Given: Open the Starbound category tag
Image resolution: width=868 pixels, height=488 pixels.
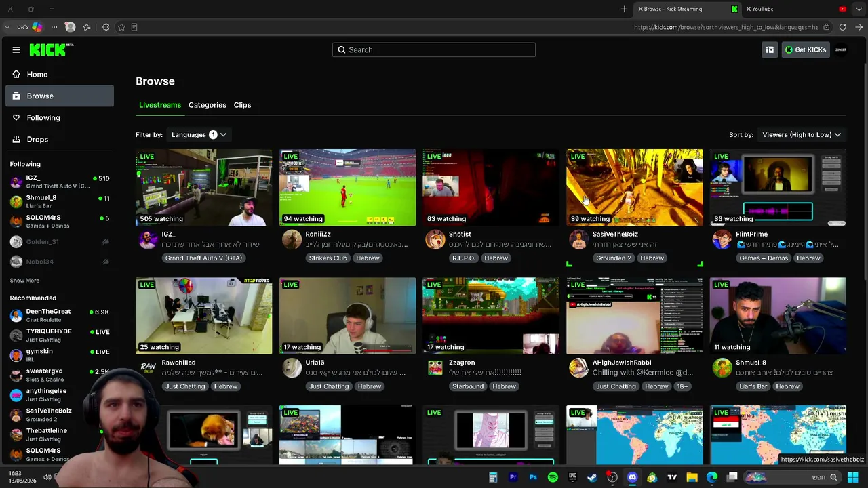Looking at the screenshot, I should (468, 386).
